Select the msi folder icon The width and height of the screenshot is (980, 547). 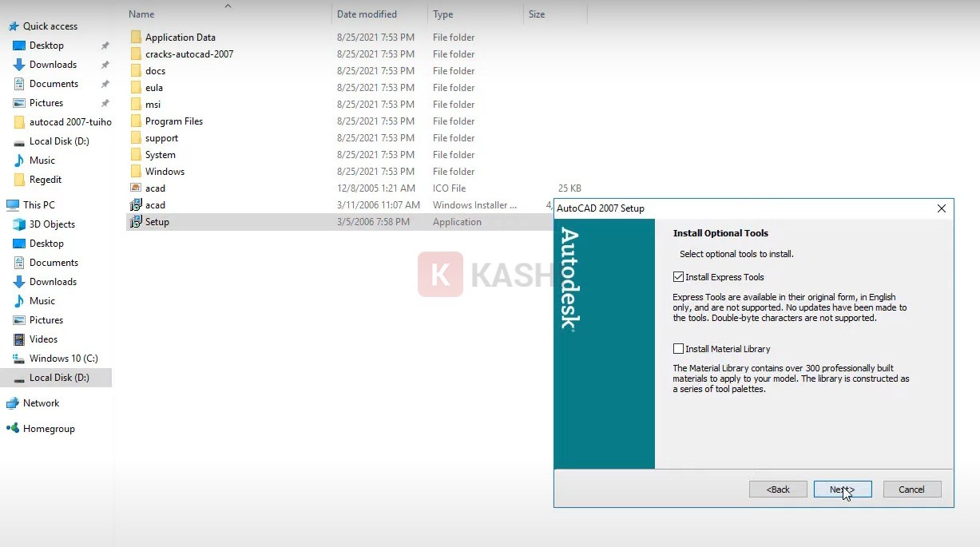[x=136, y=105]
